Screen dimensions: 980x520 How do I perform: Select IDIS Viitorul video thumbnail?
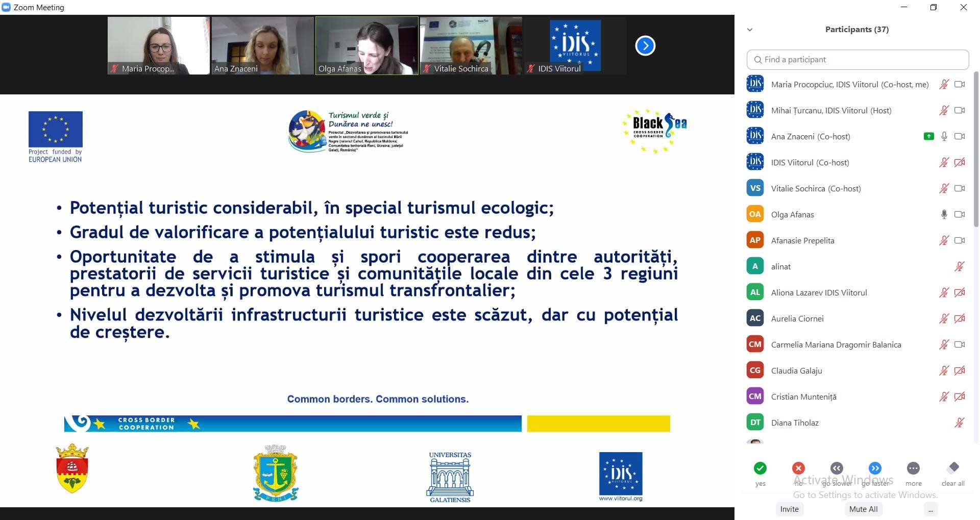(575, 46)
